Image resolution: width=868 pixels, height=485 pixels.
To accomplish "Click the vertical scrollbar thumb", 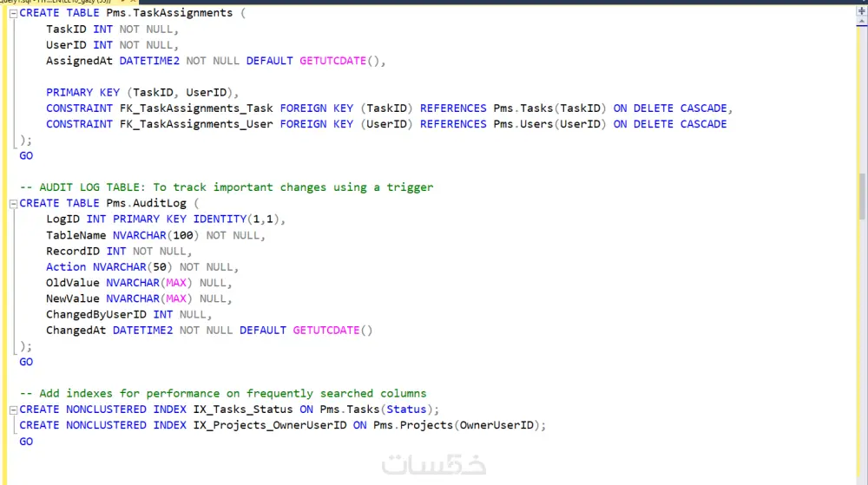I will coord(862,196).
